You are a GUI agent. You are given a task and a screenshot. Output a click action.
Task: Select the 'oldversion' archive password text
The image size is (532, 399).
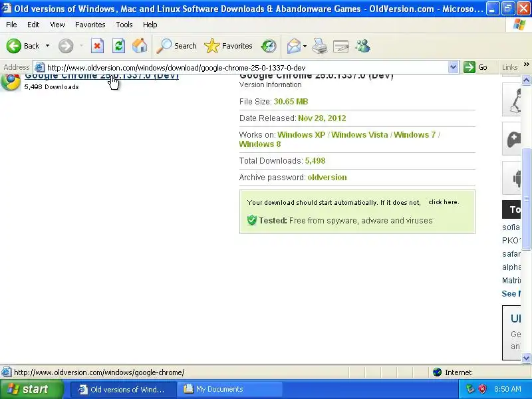327,178
